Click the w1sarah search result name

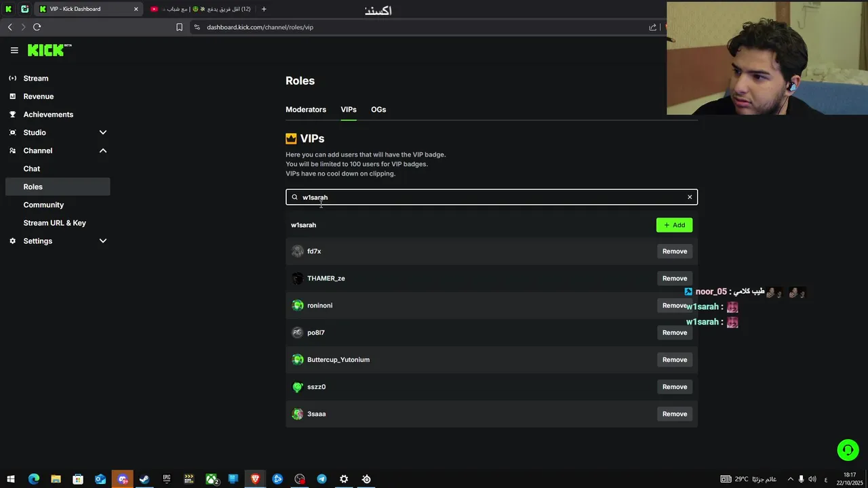point(303,225)
